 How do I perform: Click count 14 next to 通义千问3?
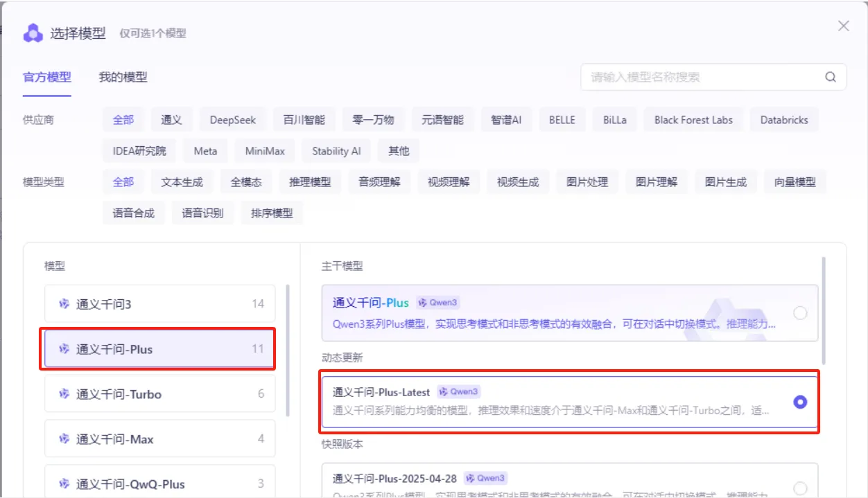(258, 303)
